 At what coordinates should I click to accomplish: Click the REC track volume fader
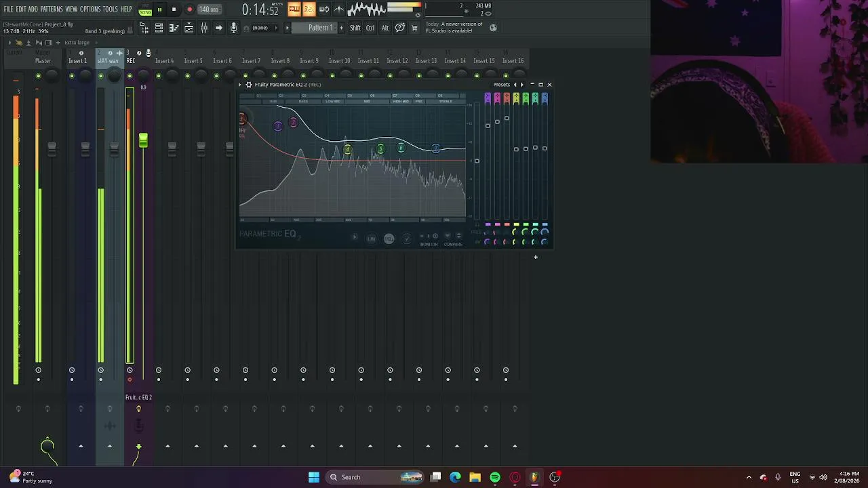(143, 140)
